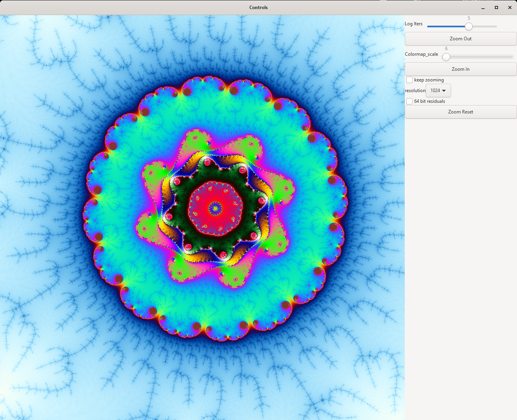Click the "64 bit residuals" label text
The width and height of the screenshot is (517, 420).
tap(430, 101)
